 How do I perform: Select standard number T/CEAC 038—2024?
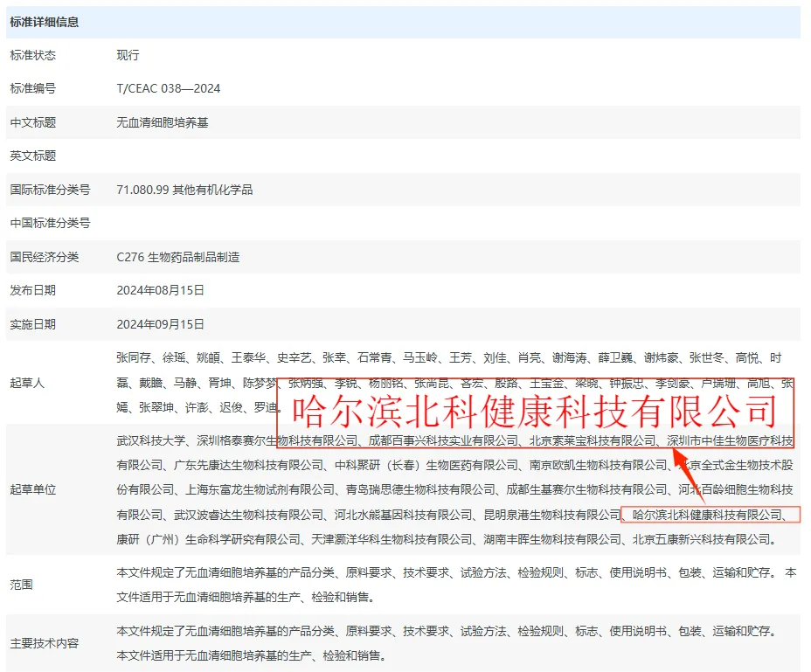tap(169, 88)
